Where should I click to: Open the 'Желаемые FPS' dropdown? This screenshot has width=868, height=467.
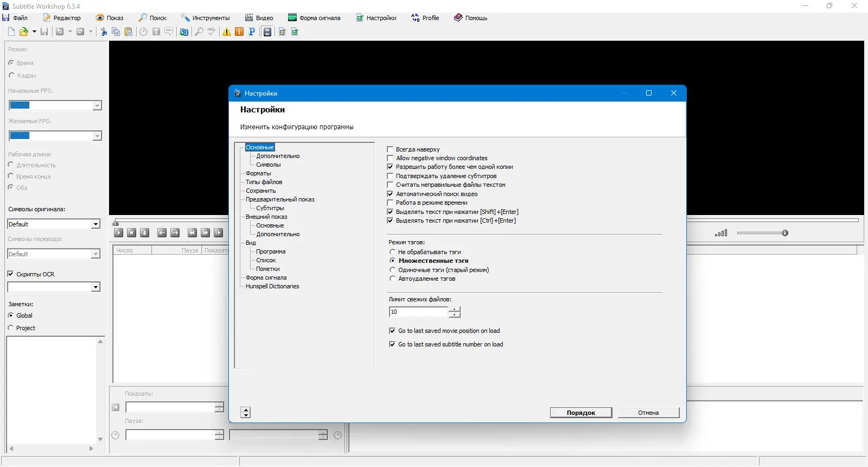click(97, 136)
